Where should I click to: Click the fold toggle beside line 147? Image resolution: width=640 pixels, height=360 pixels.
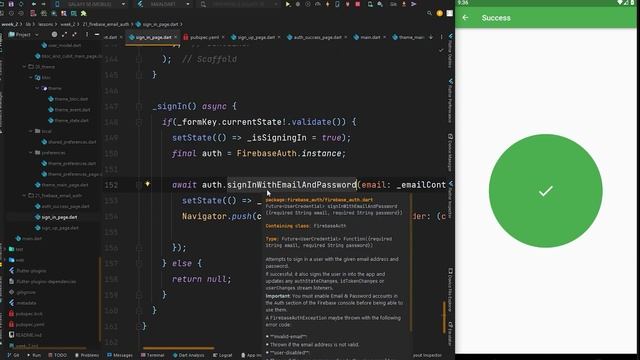pos(139,107)
